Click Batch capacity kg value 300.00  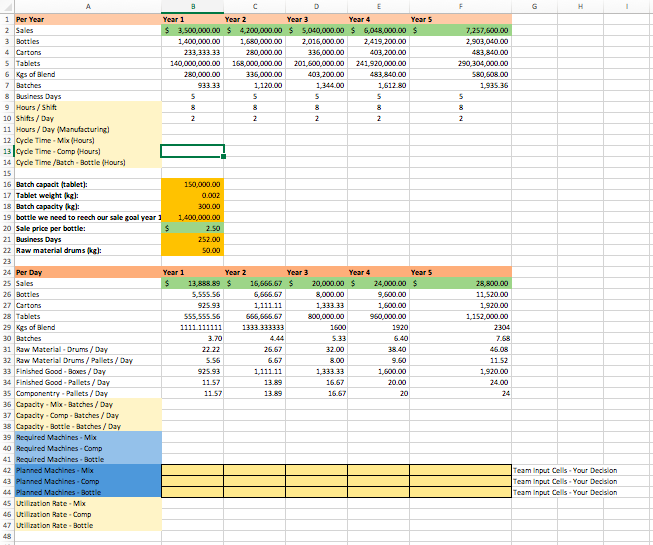[192, 206]
